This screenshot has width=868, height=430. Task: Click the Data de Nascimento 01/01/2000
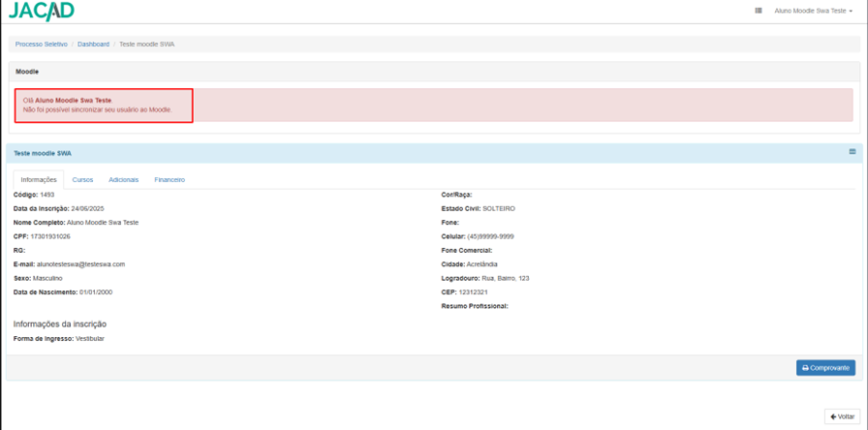point(96,292)
